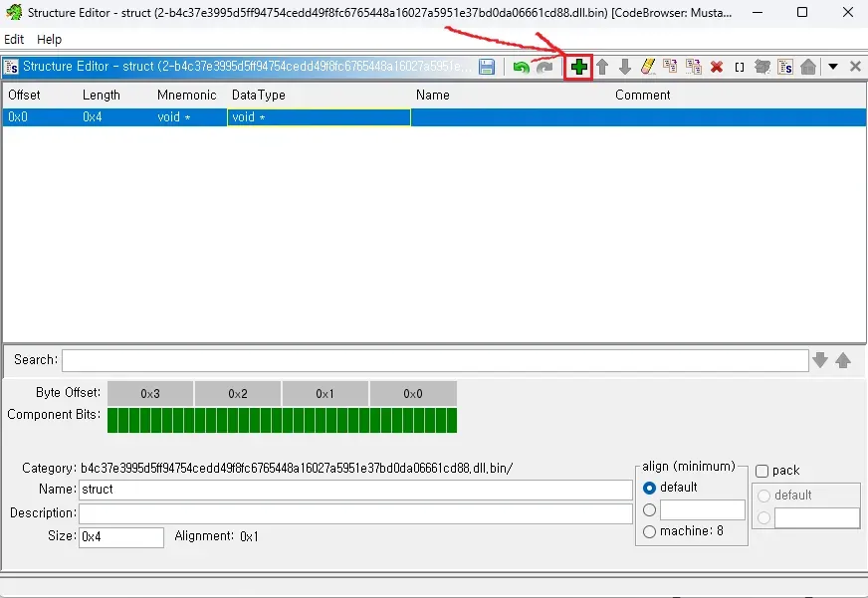Click the green plus insert field icon
The image size is (868, 598).
pyautogui.click(x=578, y=67)
